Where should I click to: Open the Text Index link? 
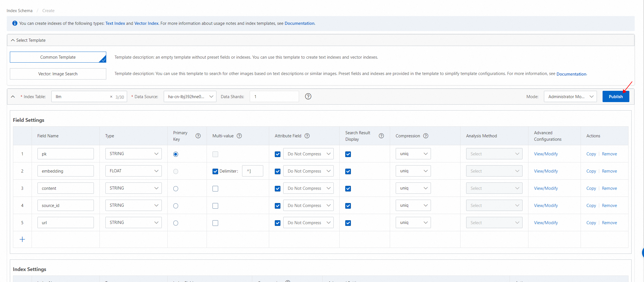115,23
